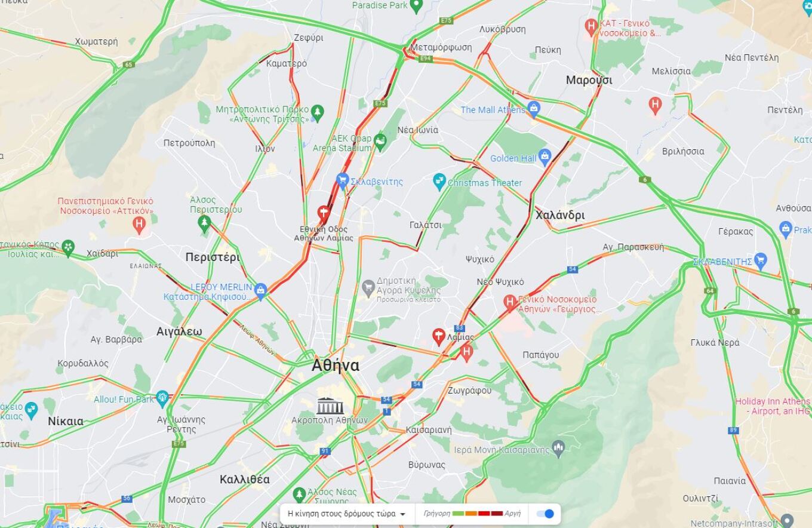
Task: Click the Σκλαβενίτης shopping cart pin near Γεράκας
Action: 760,260
